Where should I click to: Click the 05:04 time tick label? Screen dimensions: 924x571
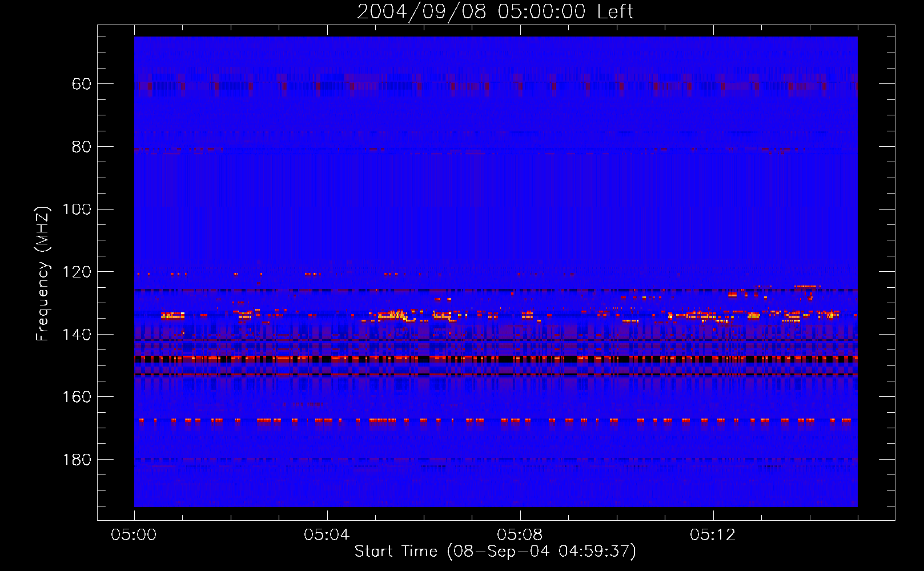[327, 535]
